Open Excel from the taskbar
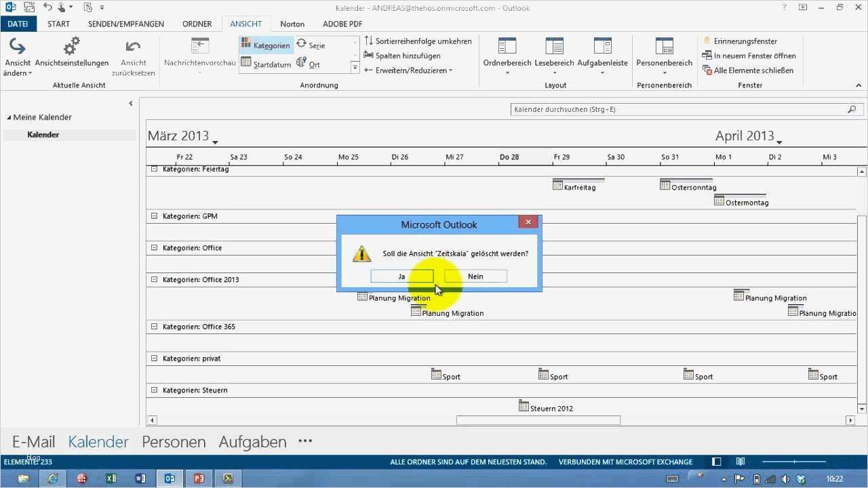Screen dimensions: 868x488 pyautogui.click(x=111, y=479)
